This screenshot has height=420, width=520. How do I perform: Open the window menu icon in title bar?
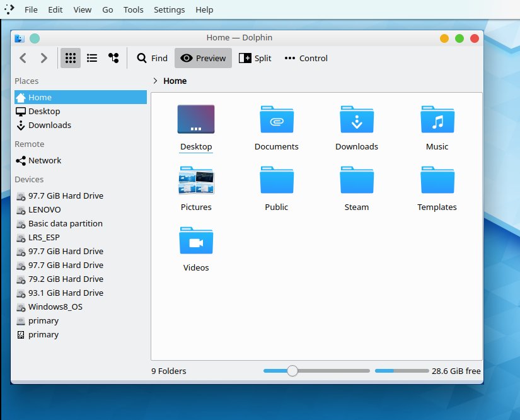coord(20,38)
